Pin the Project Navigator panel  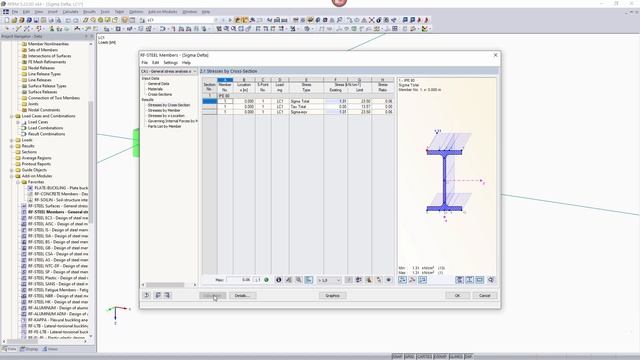pyautogui.click(x=86, y=36)
